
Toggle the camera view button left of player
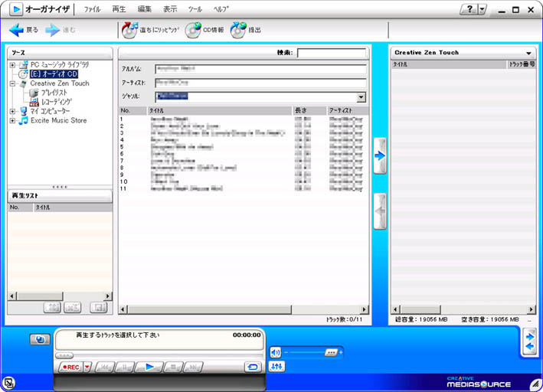pos(40,339)
